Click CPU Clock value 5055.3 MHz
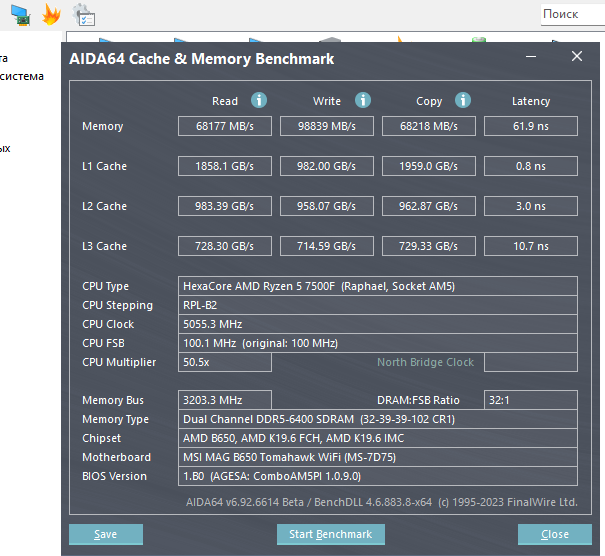Screen dimensions: 605x556 [378, 324]
